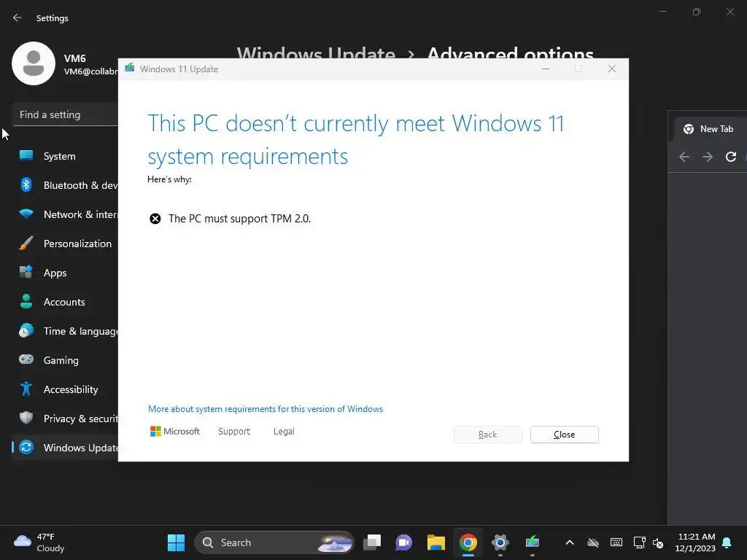Image resolution: width=747 pixels, height=560 pixels.
Task: Focus the Find a setting search box
Action: [x=65, y=114]
